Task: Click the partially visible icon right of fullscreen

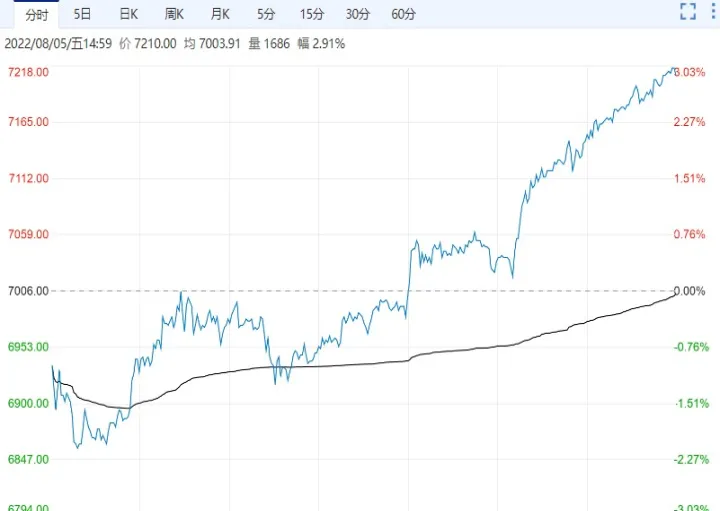Action: [715, 12]
